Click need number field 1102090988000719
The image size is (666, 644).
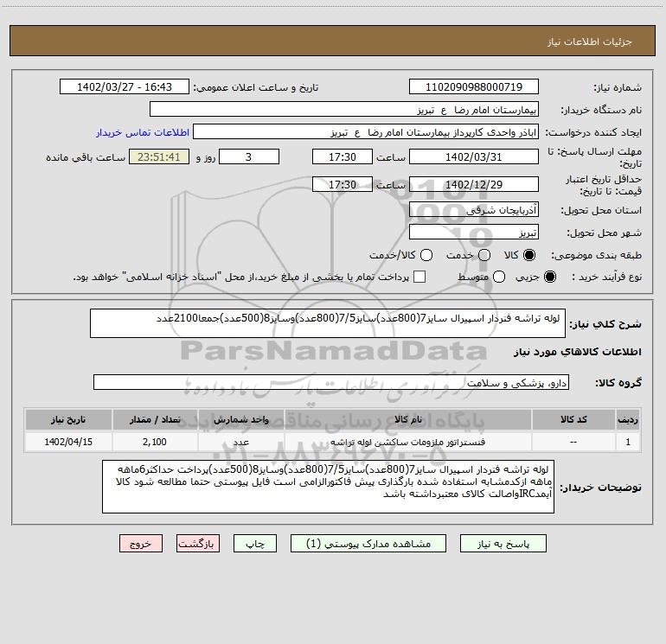click(x=474, y=86)
